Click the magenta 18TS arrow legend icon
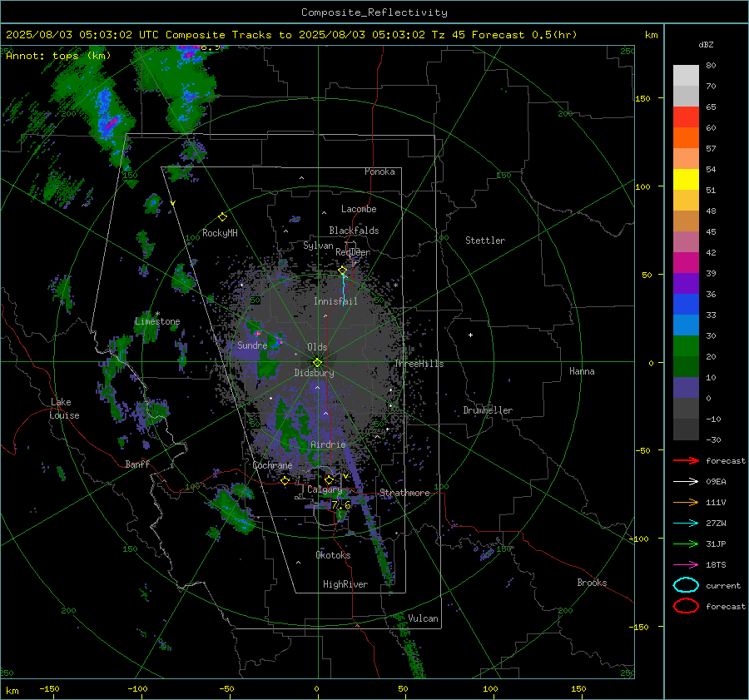Viewport: 749px width, 700px height. 686,565
